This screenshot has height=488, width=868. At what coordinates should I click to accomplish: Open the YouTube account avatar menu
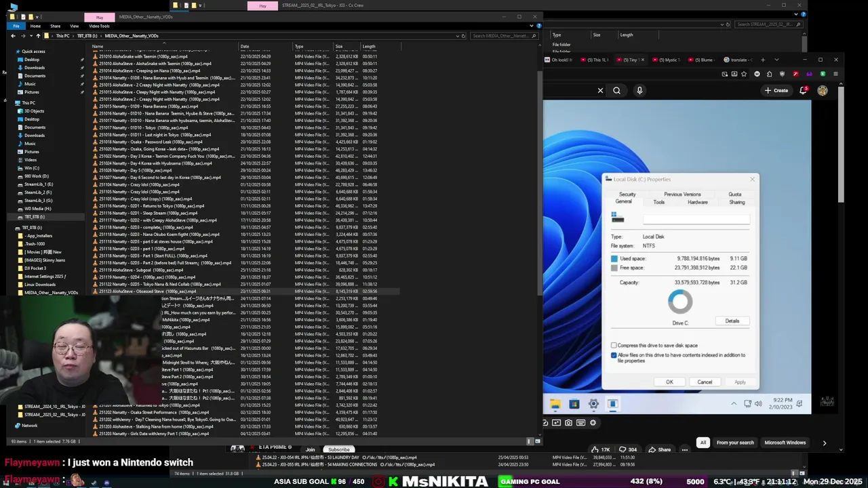(x=823, y=90)
